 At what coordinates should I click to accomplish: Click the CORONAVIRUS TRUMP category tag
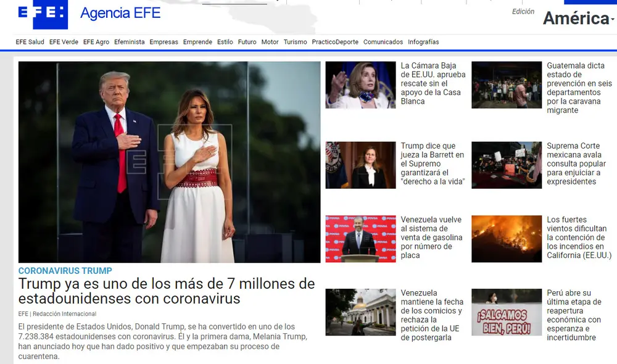pos(65,270)
